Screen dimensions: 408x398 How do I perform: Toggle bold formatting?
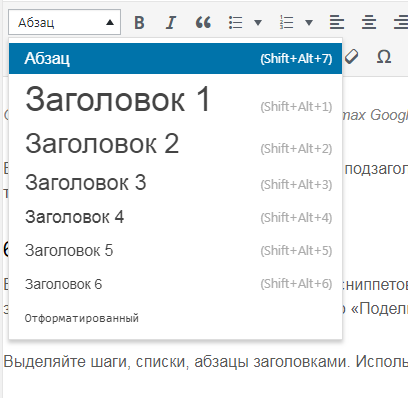click(139, 23)
